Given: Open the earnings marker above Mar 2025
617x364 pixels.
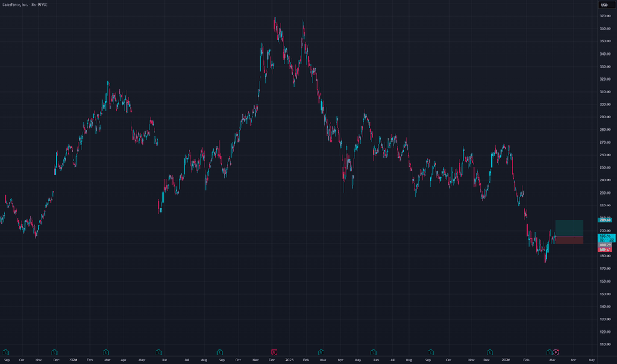Looking at the screenshot, I should pos(321,352).
